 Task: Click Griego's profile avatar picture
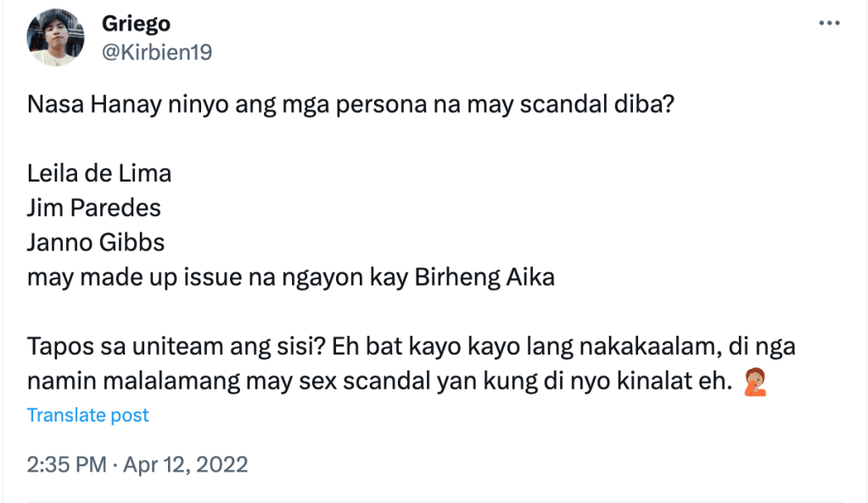(55, 37)
